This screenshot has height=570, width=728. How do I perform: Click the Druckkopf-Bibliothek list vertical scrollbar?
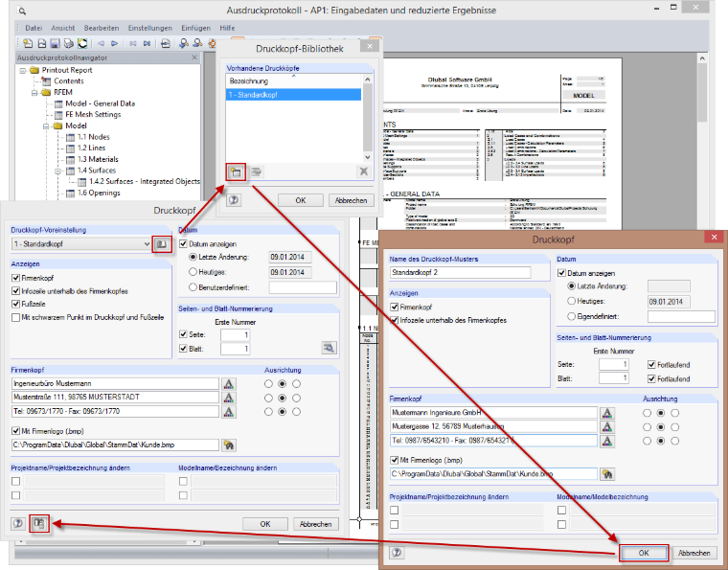(x=367, y=119)
